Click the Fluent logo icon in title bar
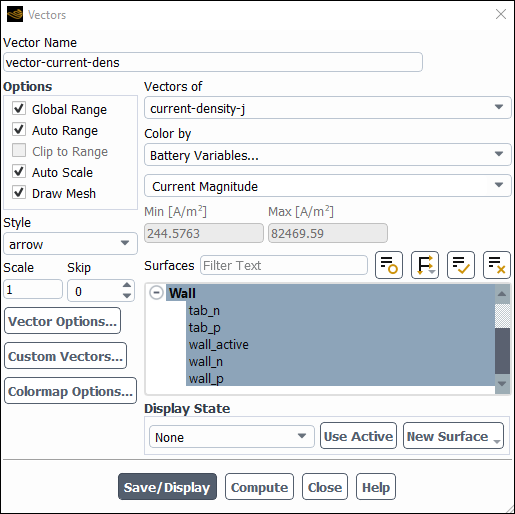515x514 pixels. pyautogui.click(x=15, y=14)
